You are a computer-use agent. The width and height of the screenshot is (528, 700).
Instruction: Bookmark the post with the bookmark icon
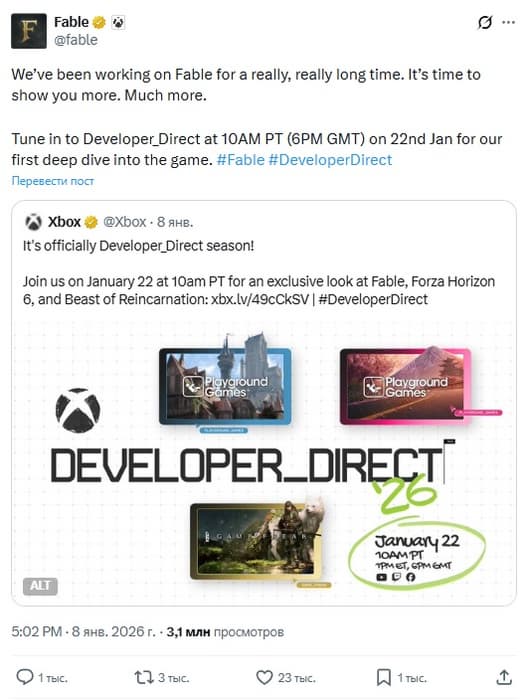coord(383,677)
